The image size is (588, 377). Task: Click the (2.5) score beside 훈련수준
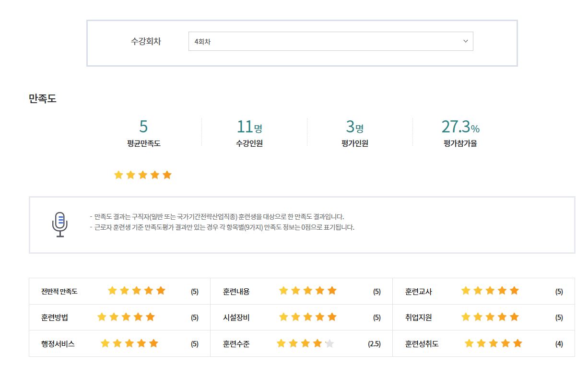coord(374,344)
